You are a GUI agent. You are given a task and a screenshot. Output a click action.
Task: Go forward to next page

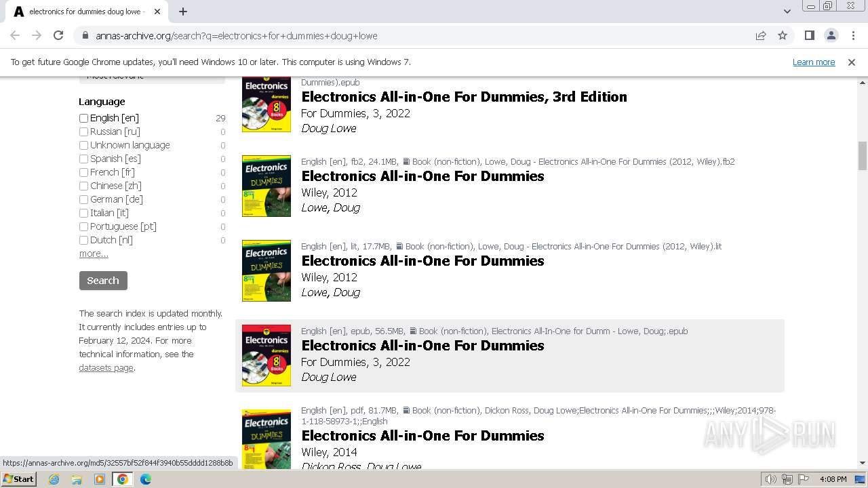(x=37, y=35)
